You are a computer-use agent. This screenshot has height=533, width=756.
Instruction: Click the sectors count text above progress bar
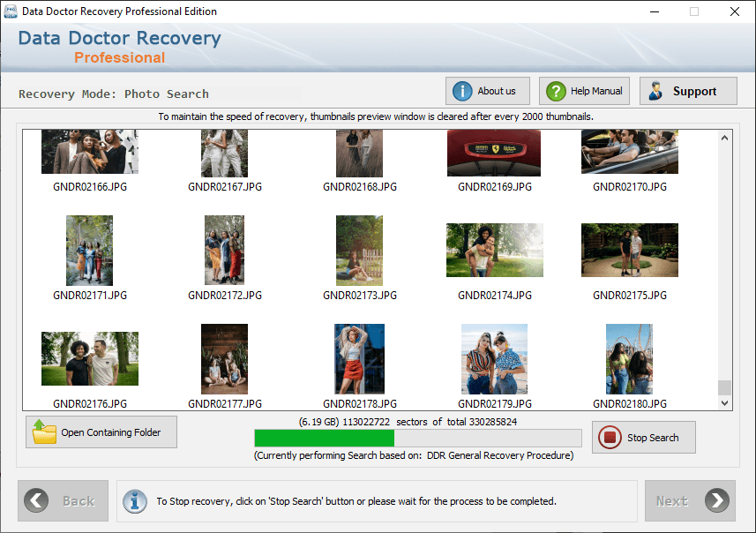(408, 422)
